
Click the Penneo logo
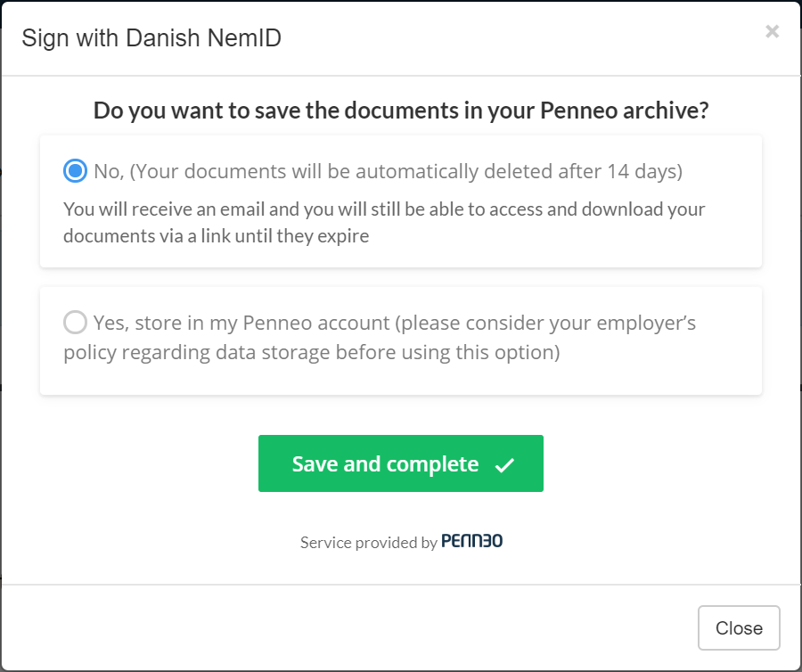[x=471, y=541]
